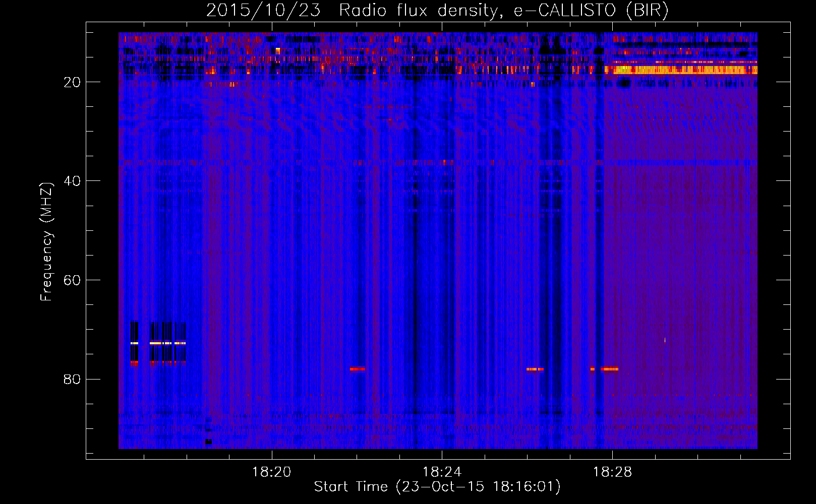Click the 20 MHz frequency tick label
The width and height of the screenshot is (816, 504).
click(72, 82)
